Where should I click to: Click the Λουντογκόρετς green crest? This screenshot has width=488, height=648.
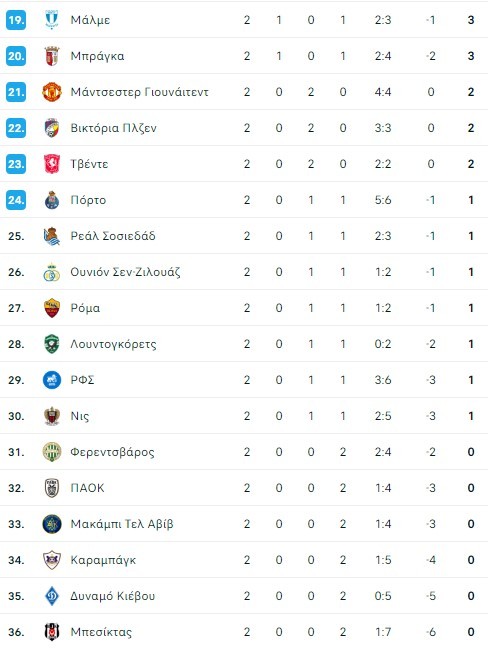[52, 344]
